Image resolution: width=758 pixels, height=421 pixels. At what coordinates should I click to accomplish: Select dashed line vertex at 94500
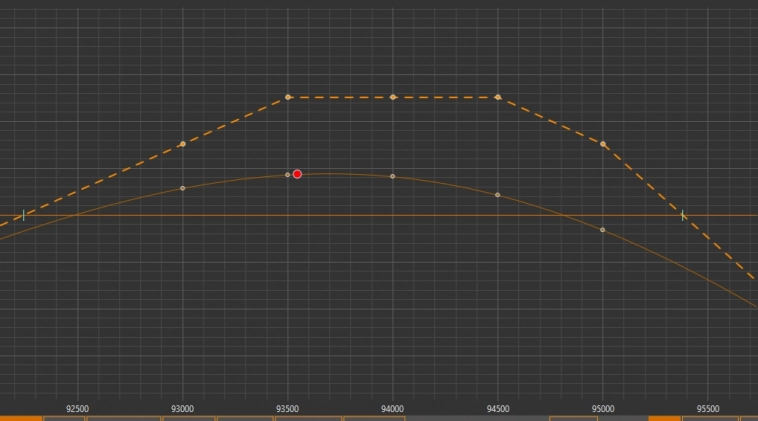pos(498,97)
